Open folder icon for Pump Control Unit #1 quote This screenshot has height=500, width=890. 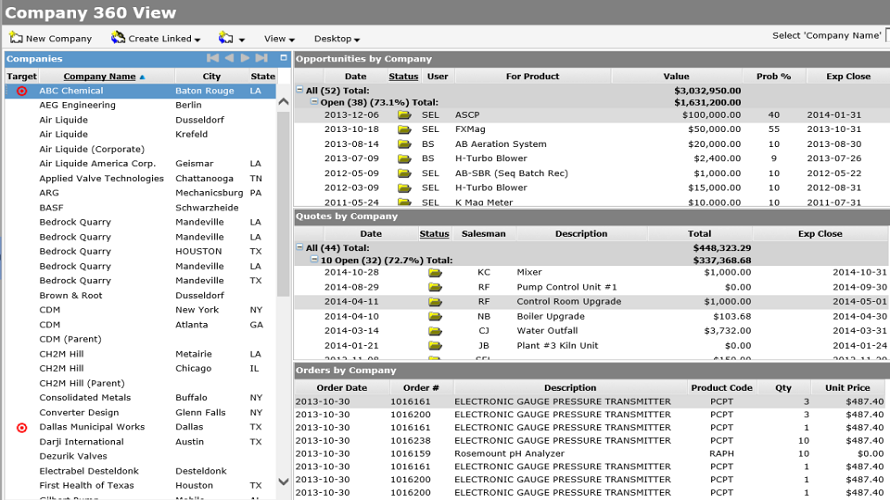435,287
